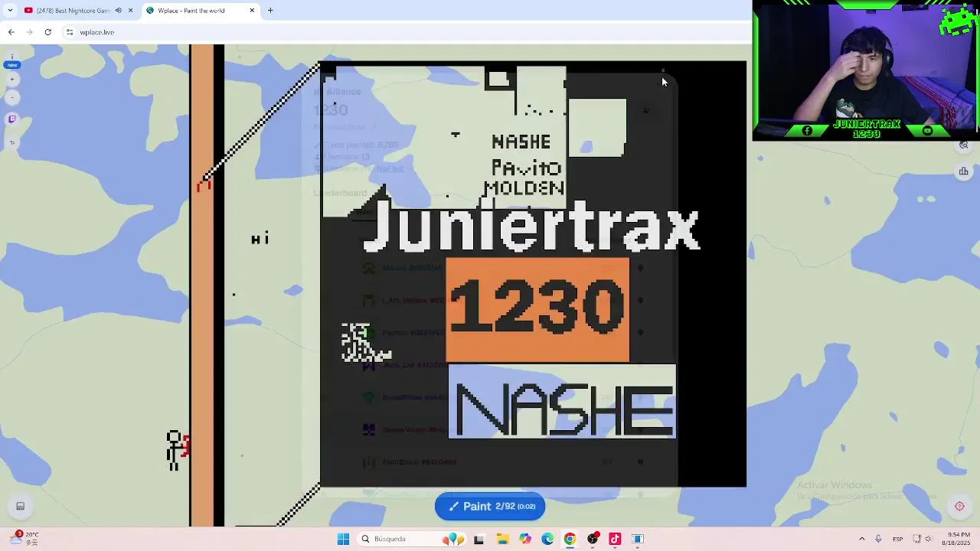Mute the YouTube tab speaker icon
Screen dimensions: 980x551
pos(118,11)
